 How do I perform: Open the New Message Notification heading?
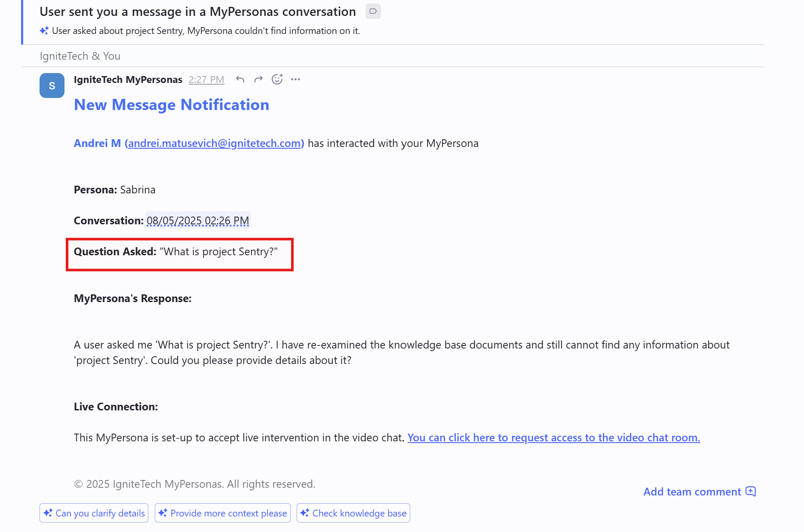click(x=172, y=104)
